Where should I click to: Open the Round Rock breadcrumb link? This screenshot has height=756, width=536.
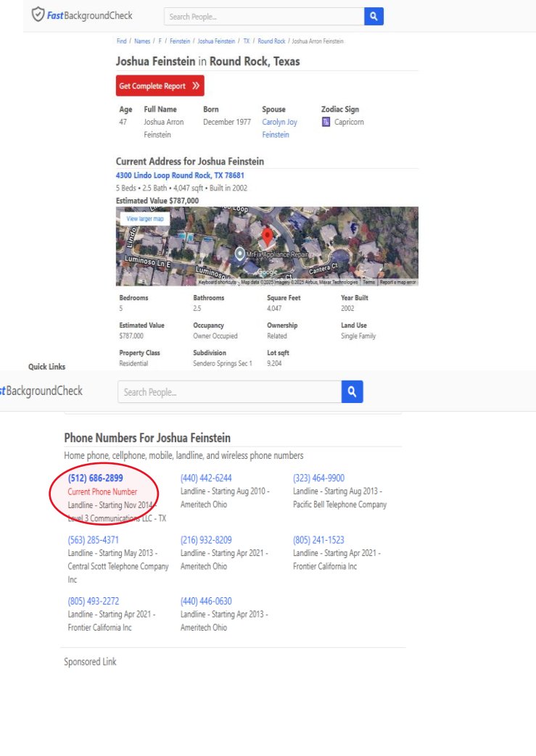pyautogui.click(x=271, y=41)
